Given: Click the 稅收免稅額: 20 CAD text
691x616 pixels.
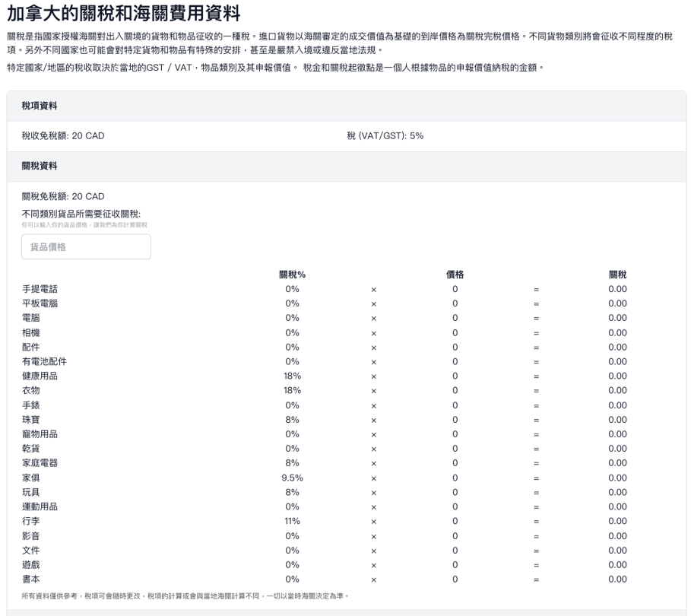Looking at the screenshot, I should pyautogui.click(x=63, y=136).
